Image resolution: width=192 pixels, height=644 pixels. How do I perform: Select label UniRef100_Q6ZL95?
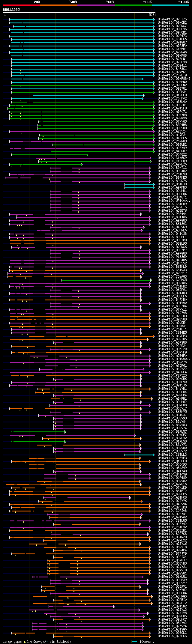coord(172,243)
